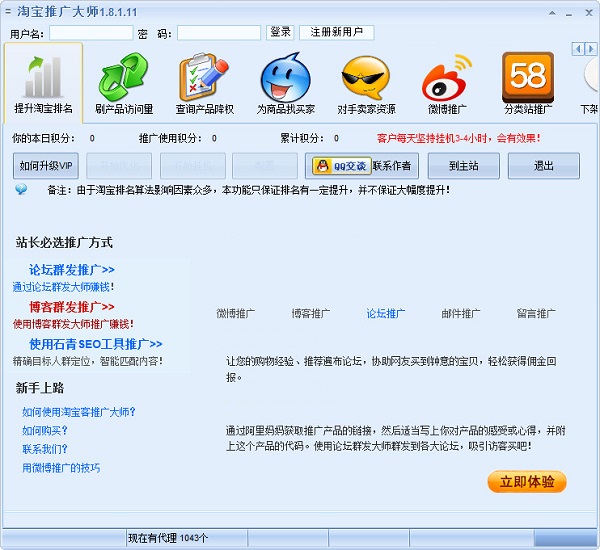This screenshot has width=600, height=550.
Task: Switch to the 博客推广 content tab
Action: coord(311,313)
